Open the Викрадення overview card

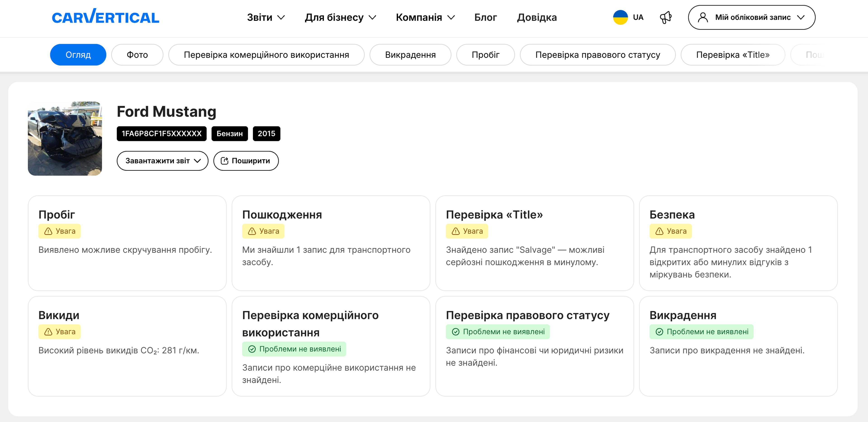coord(738,346)
